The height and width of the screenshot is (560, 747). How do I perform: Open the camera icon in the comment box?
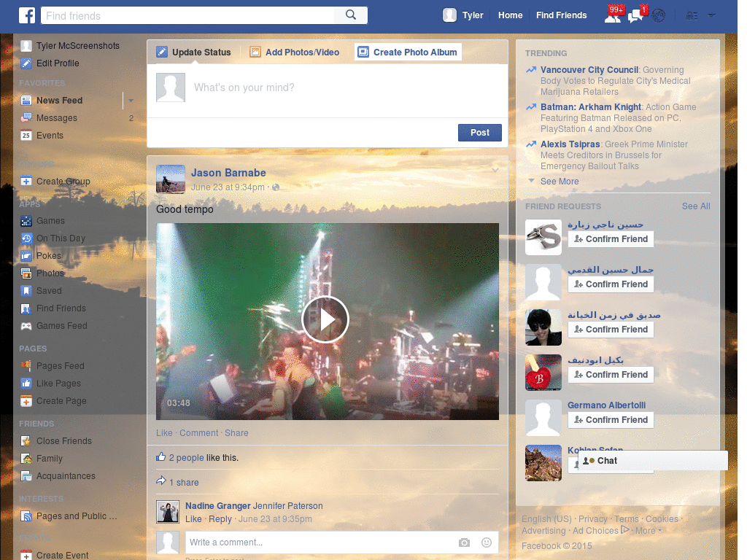[x=464, y=542]
